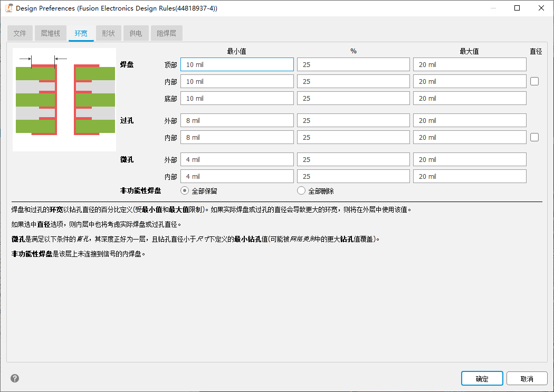
Task: Choose 全部删除 for 非功能性焊盘
Action: [301, 191]
